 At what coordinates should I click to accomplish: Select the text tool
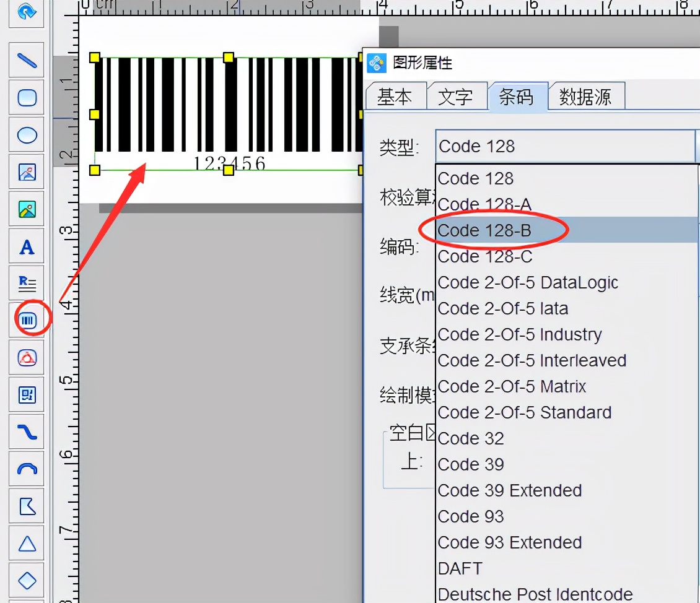[x=26, y=246]
